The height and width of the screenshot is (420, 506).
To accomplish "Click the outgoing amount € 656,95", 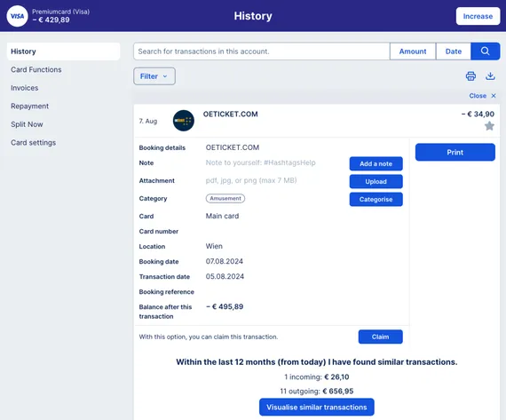I will point(338,391).
